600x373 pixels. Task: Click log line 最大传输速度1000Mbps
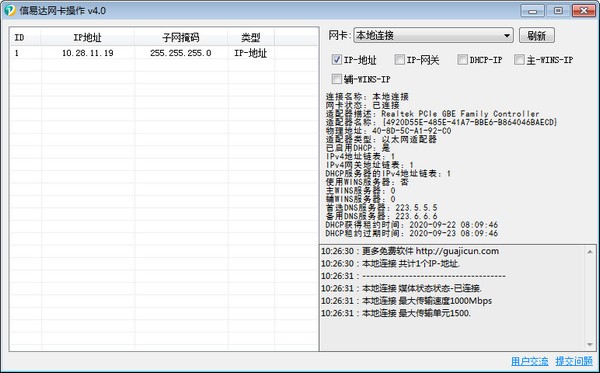[406, 301]
